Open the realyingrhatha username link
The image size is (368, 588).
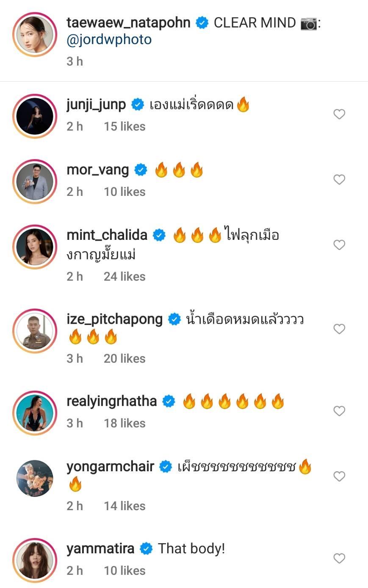click(x=112, y=401)
